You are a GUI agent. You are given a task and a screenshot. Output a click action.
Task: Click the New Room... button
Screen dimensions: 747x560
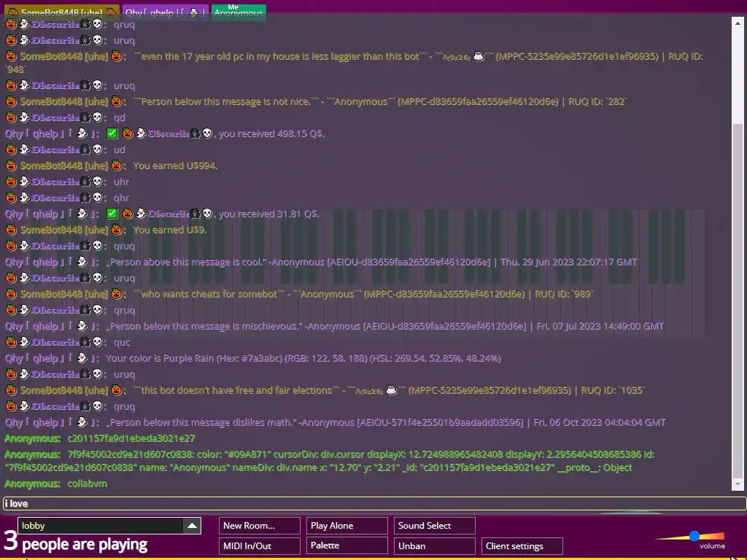pyautogui.click(x=260, y=526)
